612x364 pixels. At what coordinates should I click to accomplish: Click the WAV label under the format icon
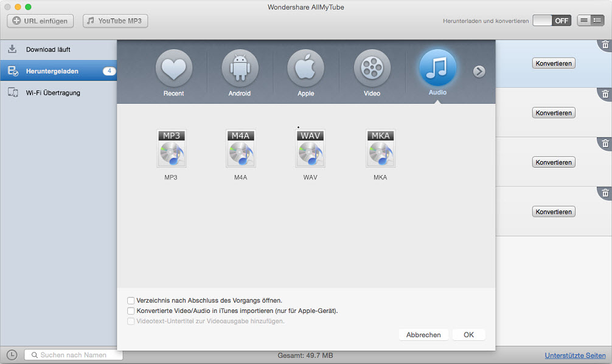(310, 177)
